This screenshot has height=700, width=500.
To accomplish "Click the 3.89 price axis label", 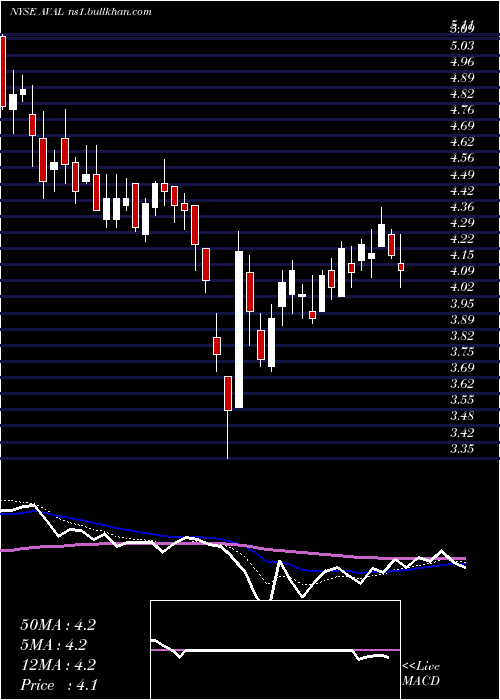I will [x=462, y=319].
